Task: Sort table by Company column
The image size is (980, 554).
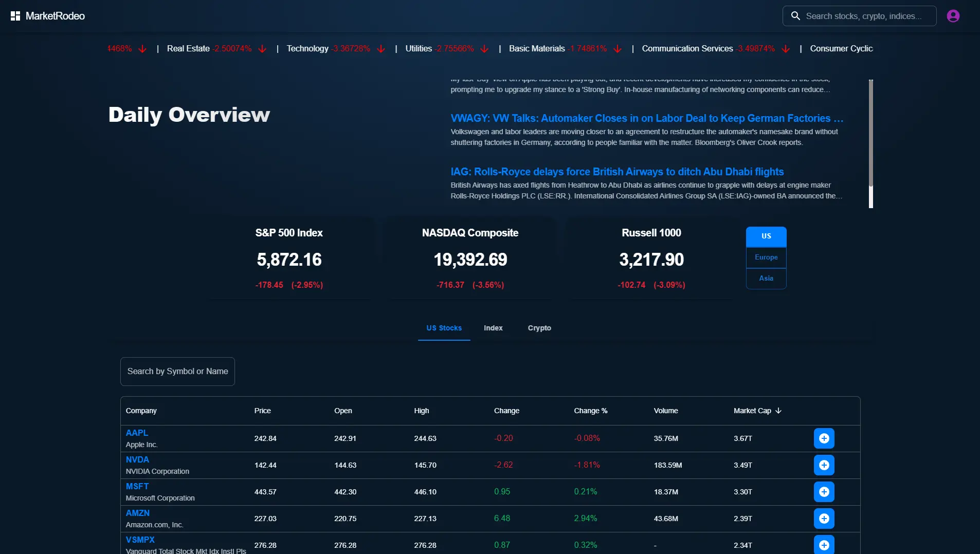Action: point(141,411)
